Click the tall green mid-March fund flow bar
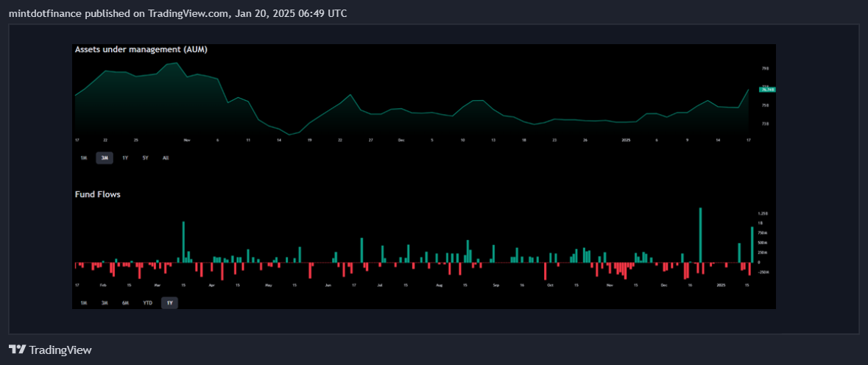The image size is (868, 365). tap(183, 241)
